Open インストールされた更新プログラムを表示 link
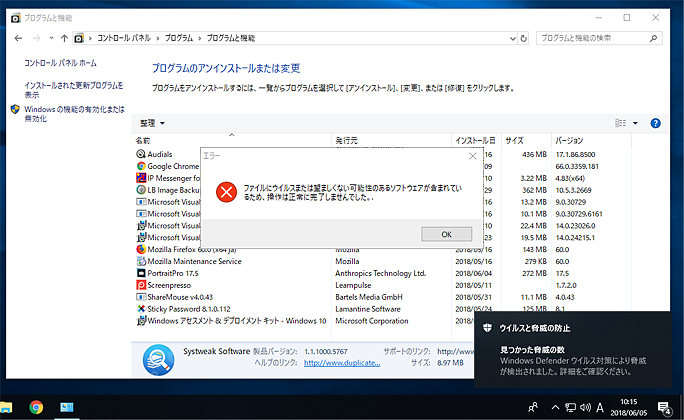The height and width of the screenshot is (420, 684). coord(74,90)
